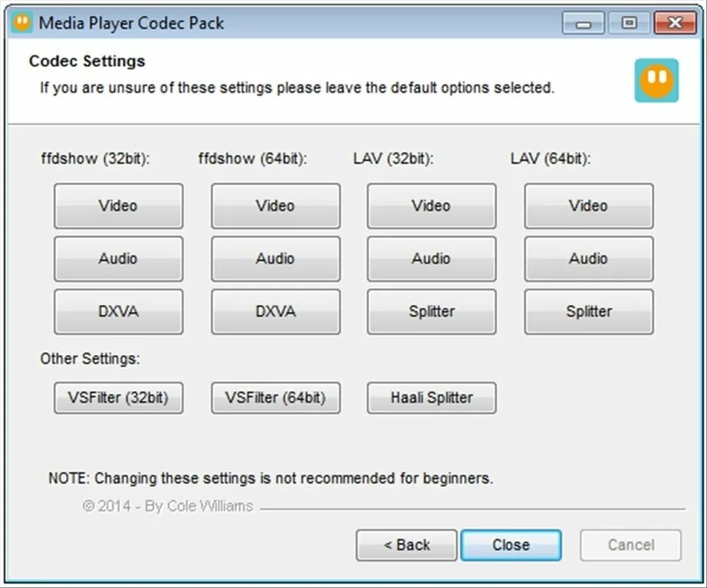Viewport: 707px width, 588px height.
Task: Open ffdshow 64bit Audio settings
Action: 275,258
